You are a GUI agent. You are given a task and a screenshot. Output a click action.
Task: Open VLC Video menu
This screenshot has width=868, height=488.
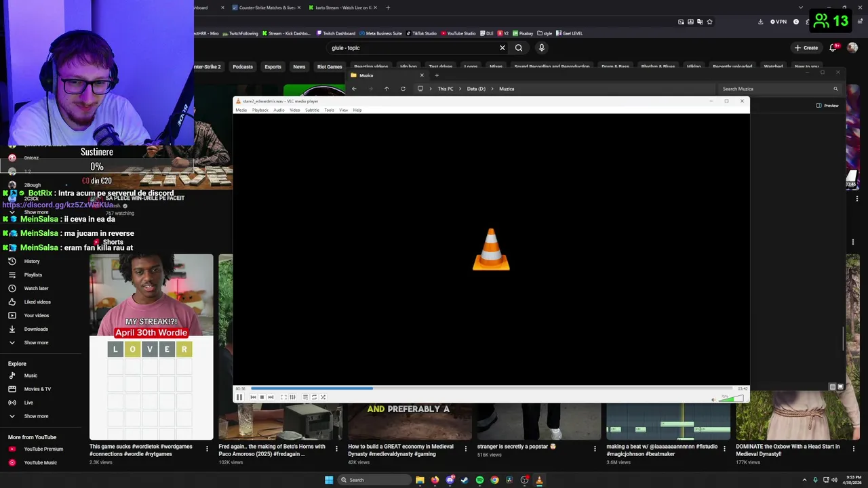click(295, 110)
